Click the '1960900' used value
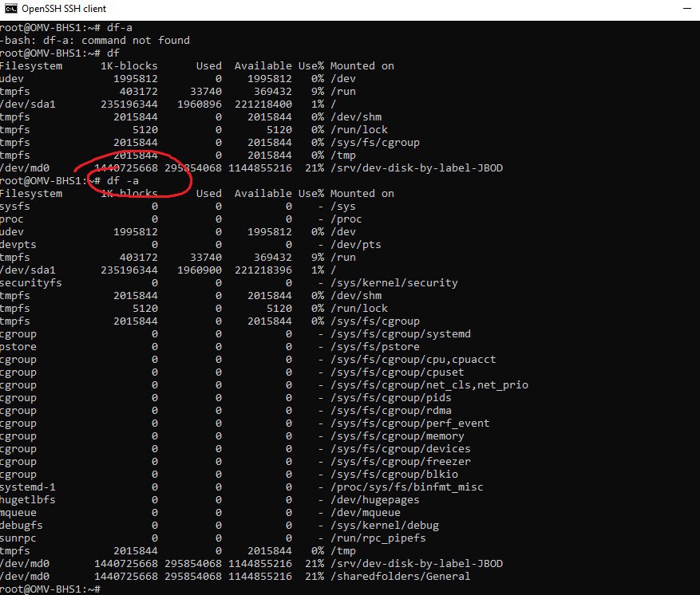 pyautogui.click(x=200, y=270)
